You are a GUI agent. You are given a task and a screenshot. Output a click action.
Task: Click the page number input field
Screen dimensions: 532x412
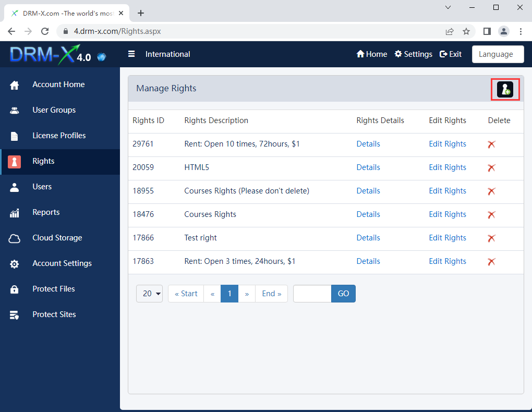pos(312,294)
